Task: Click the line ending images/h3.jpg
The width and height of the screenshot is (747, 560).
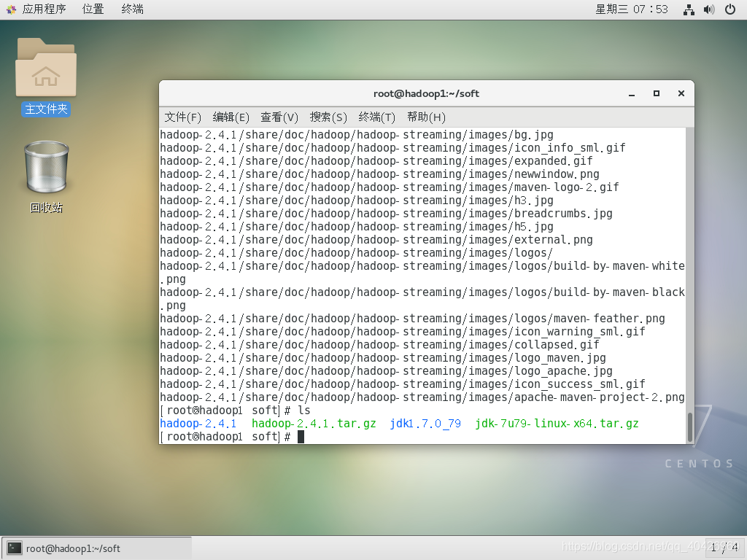Action: (x=357, y=200)
